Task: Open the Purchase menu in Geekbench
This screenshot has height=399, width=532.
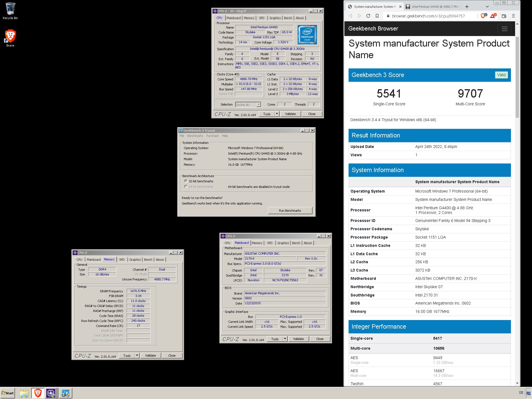Action: point(213,136)
